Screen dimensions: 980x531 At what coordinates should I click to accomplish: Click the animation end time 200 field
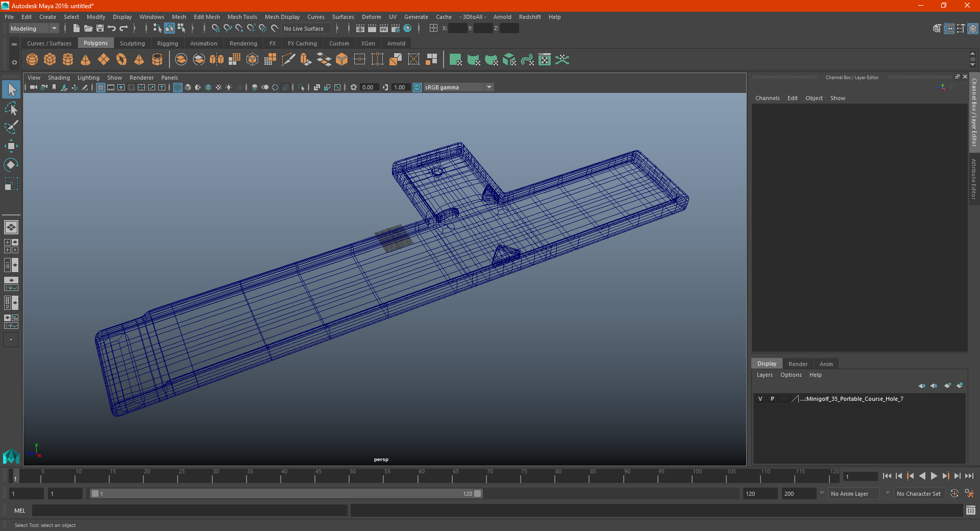[799, 494]
